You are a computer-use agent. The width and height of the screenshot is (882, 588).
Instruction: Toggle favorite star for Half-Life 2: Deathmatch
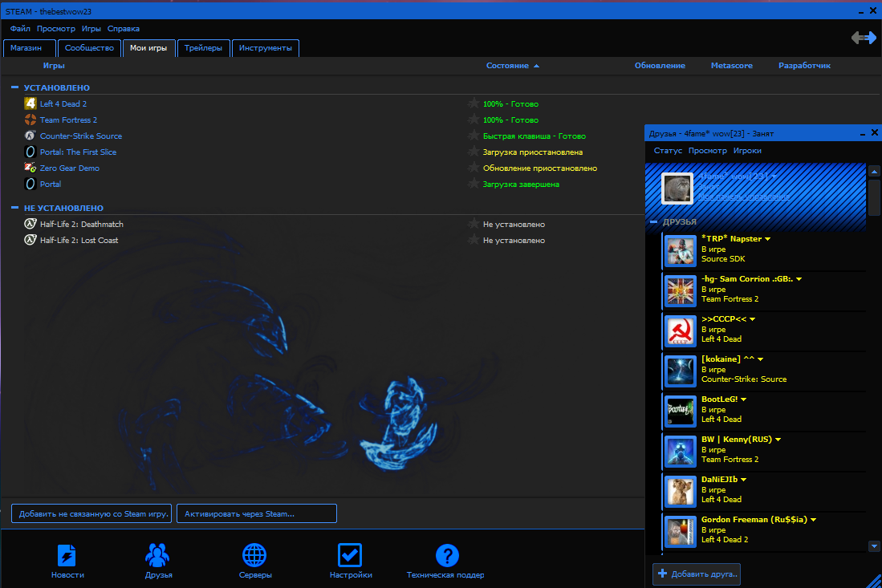(x=474, y=224)
